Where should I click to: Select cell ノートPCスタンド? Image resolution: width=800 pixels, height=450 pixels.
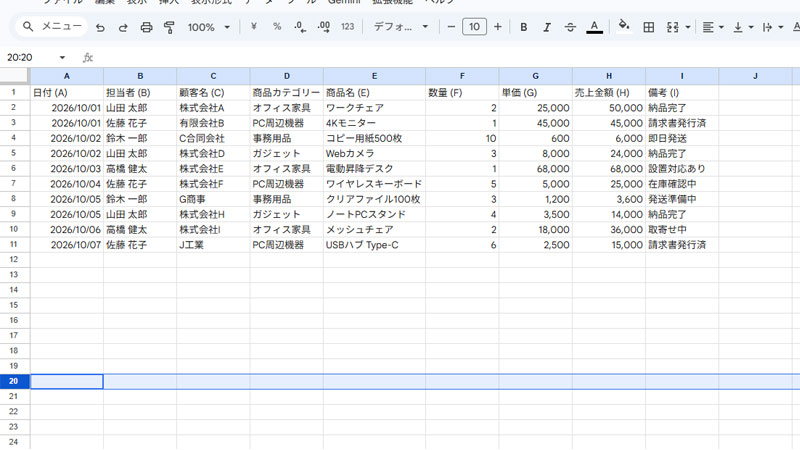tap(374, 214)
